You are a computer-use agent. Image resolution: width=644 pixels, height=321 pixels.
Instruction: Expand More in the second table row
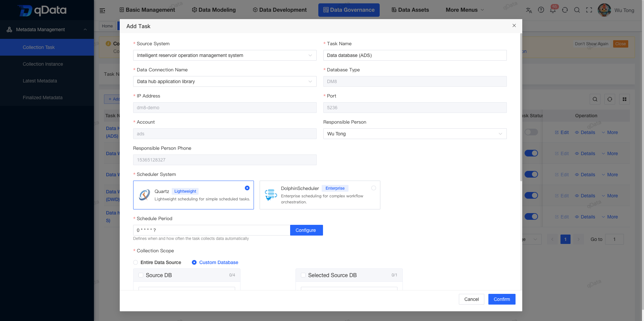click(610, 153)
